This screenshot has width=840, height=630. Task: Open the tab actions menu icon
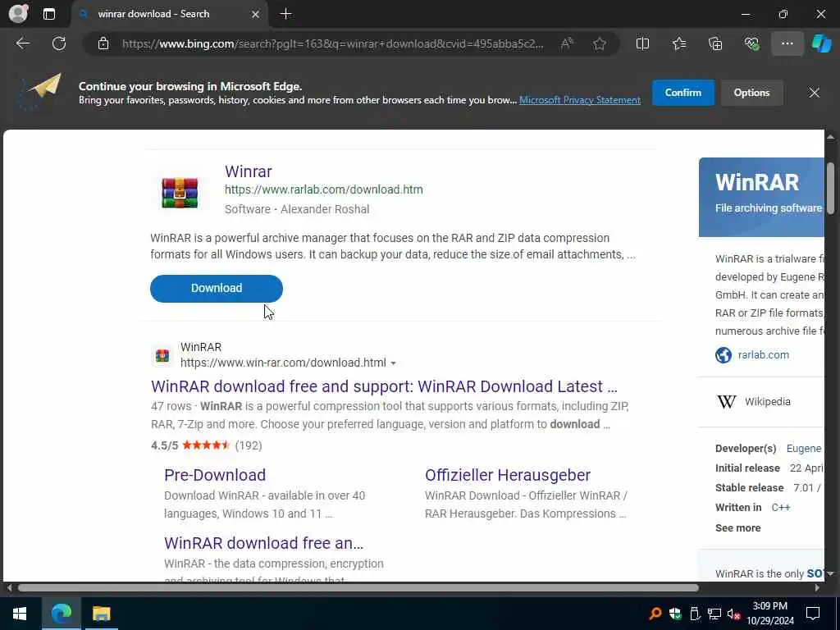[48, 14]
